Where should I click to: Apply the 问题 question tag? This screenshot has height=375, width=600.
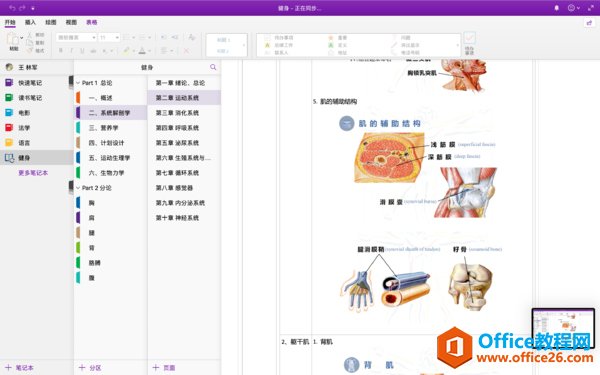coord(401,38)
